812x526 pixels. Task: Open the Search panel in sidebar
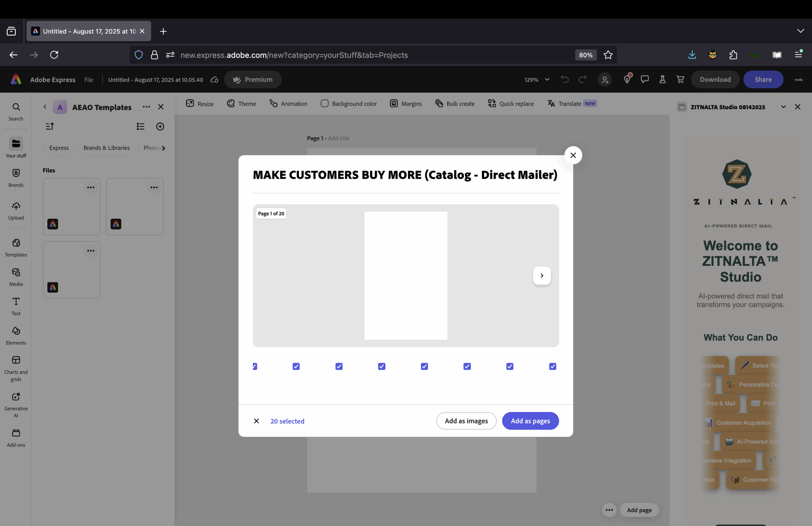16,112
